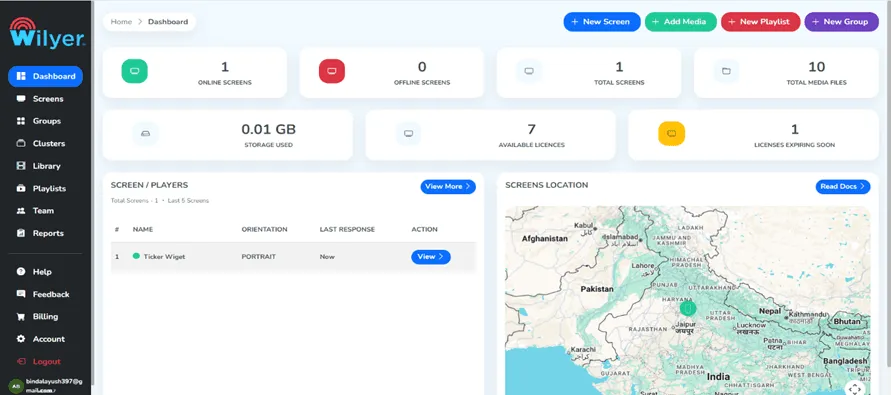891x395 pixels.
Task: Click the Add Media button
Action: 681,22
